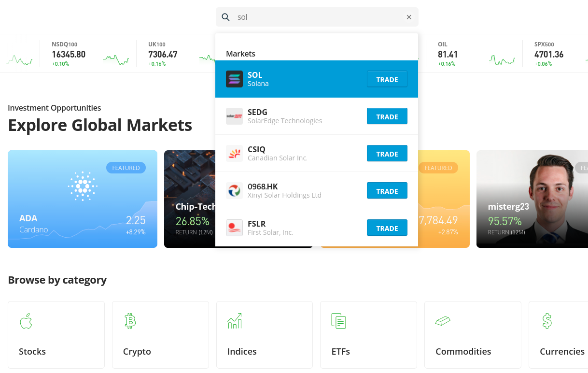
Task: Select CSIQ Canadian Solar Inc. result
Action: pos(317,154)
